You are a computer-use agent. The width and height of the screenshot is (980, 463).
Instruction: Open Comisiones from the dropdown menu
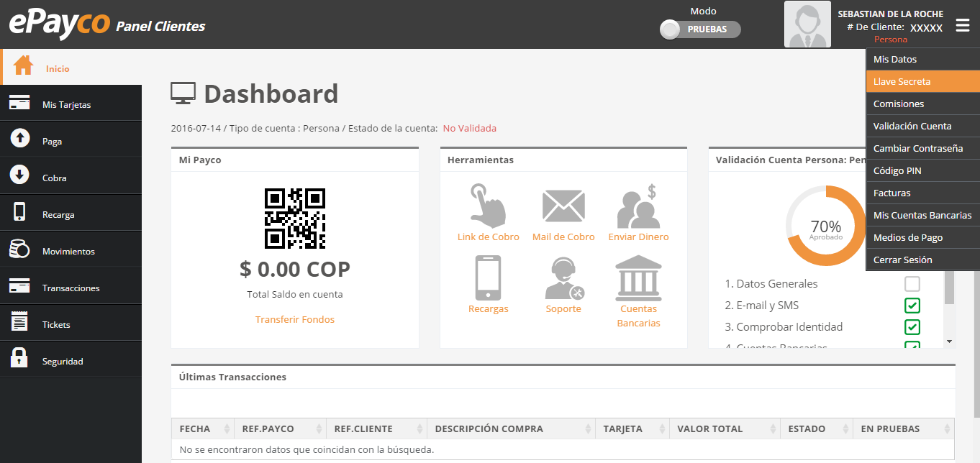(x=923, y=104)
